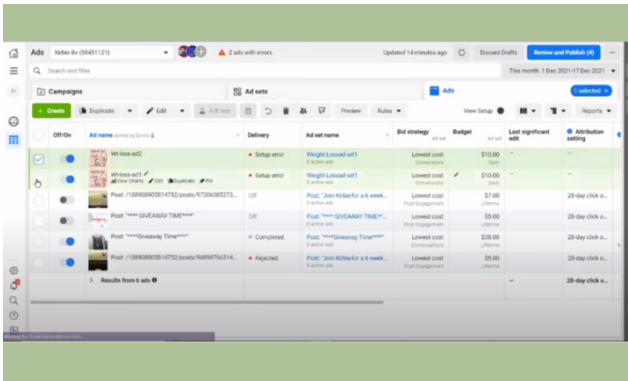Click the trash delete icon

click(x=286, y=111)
